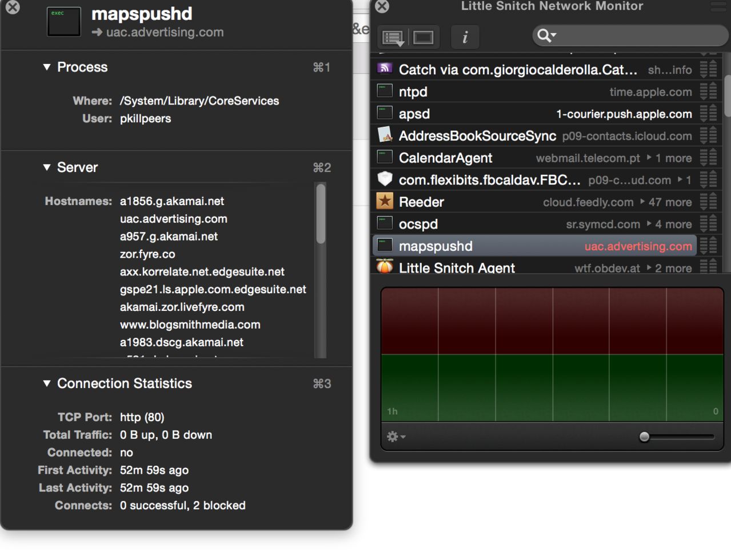731x560 pixels.
Task: Close the mapspushd inspector panel
Action: click(13, 7)
